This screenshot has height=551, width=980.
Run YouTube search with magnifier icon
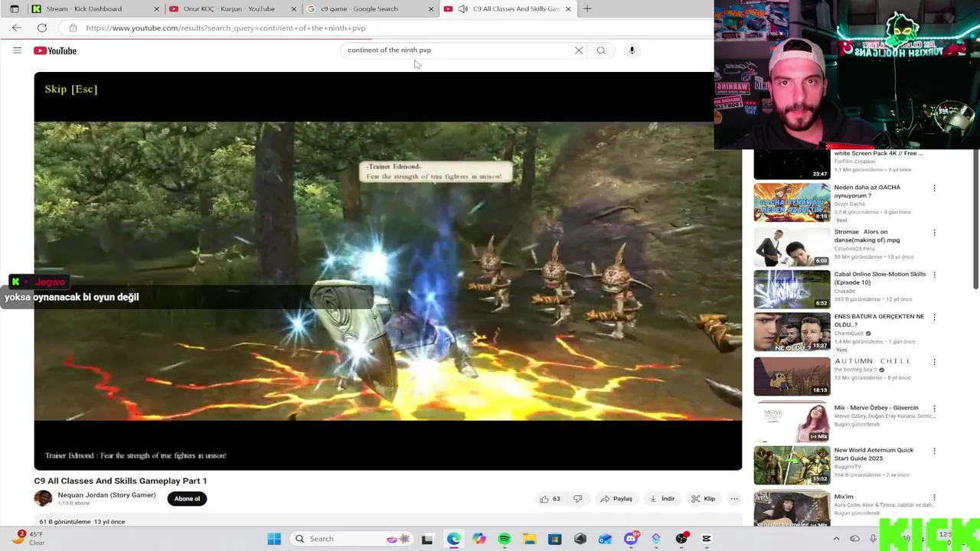click(601, 51)
